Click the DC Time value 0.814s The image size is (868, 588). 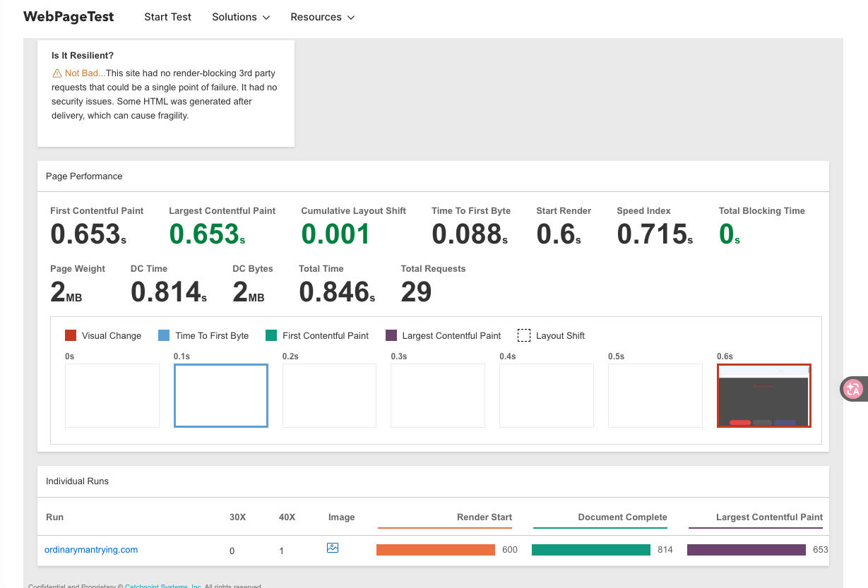tap(169, 292)
